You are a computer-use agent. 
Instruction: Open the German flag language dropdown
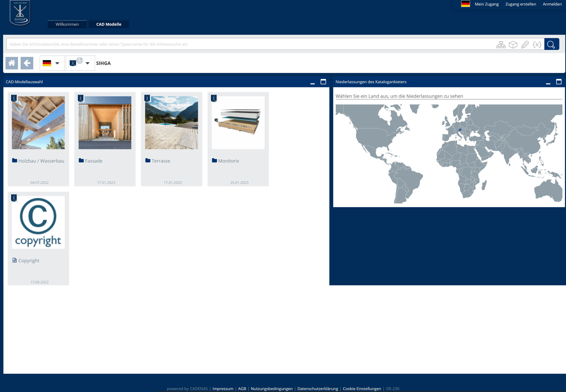(x=52, y=63)
